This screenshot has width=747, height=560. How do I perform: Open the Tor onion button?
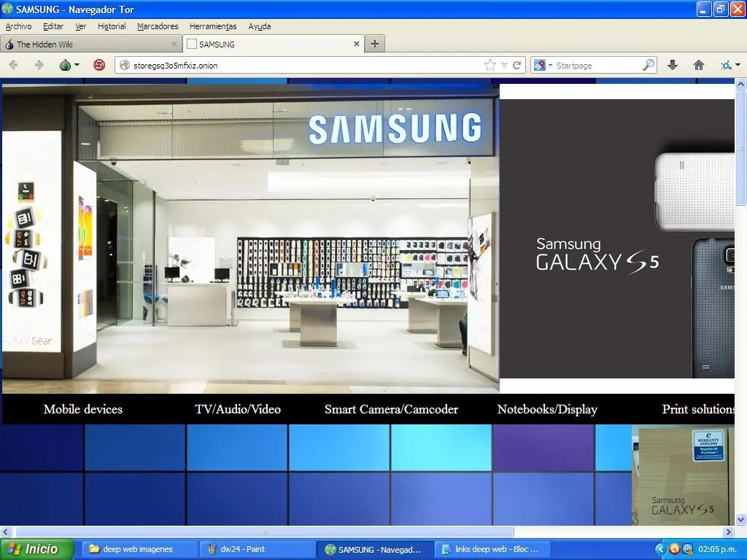pyautogui.click(x=65, y=65)
